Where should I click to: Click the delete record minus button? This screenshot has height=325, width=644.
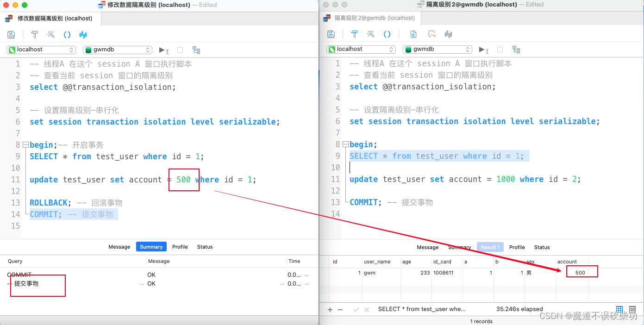tap(340, 309)
